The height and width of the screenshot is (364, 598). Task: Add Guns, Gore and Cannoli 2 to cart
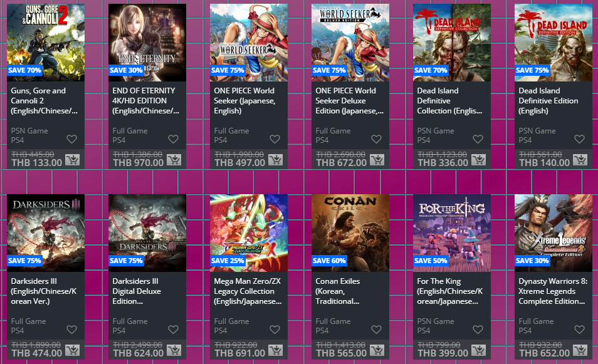coord(72,159)
